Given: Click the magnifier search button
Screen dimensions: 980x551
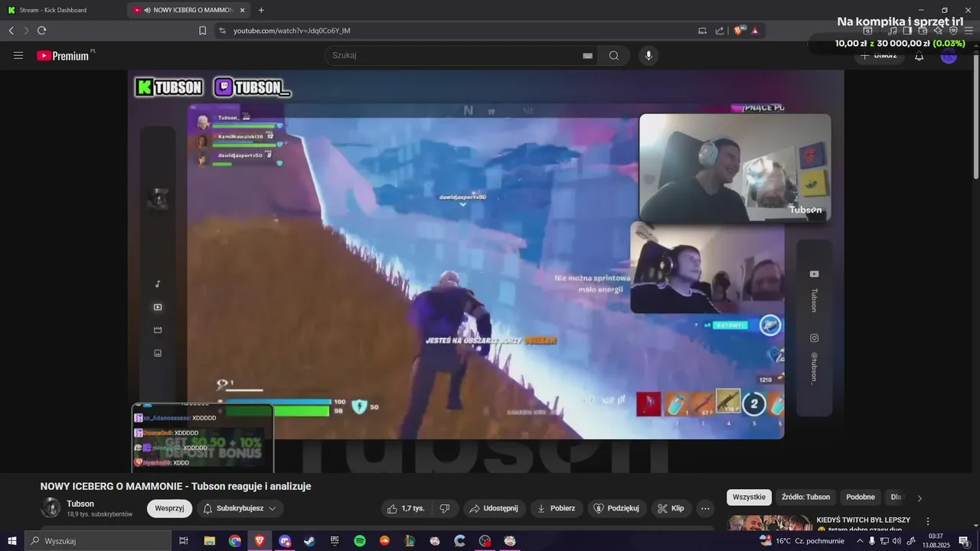Looking at the screenshot, I should point(614,55).
